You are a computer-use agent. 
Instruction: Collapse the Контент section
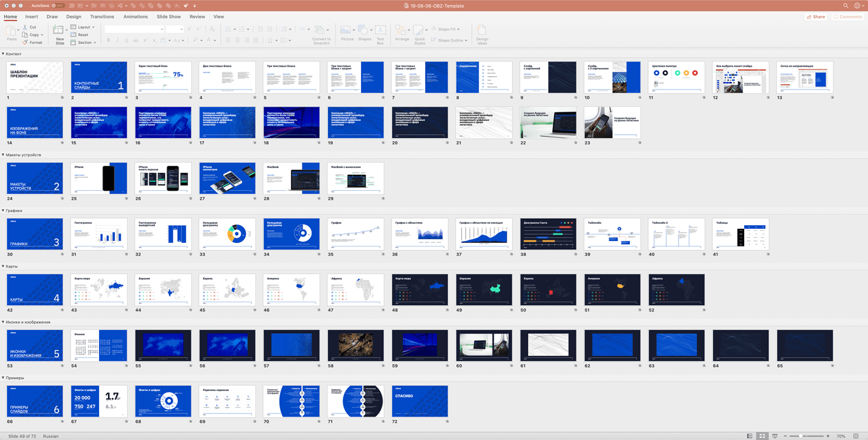tap(3, 54)
